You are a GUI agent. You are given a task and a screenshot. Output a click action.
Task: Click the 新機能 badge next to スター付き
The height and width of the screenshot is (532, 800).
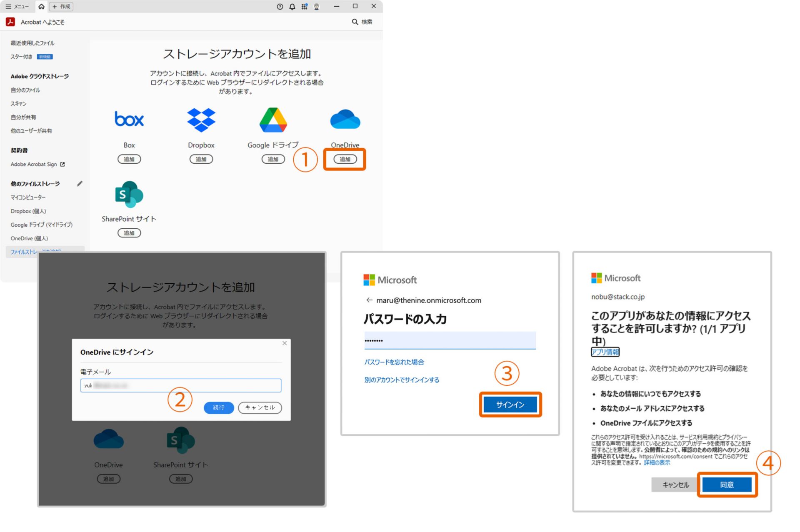click(x=45, y=57)
